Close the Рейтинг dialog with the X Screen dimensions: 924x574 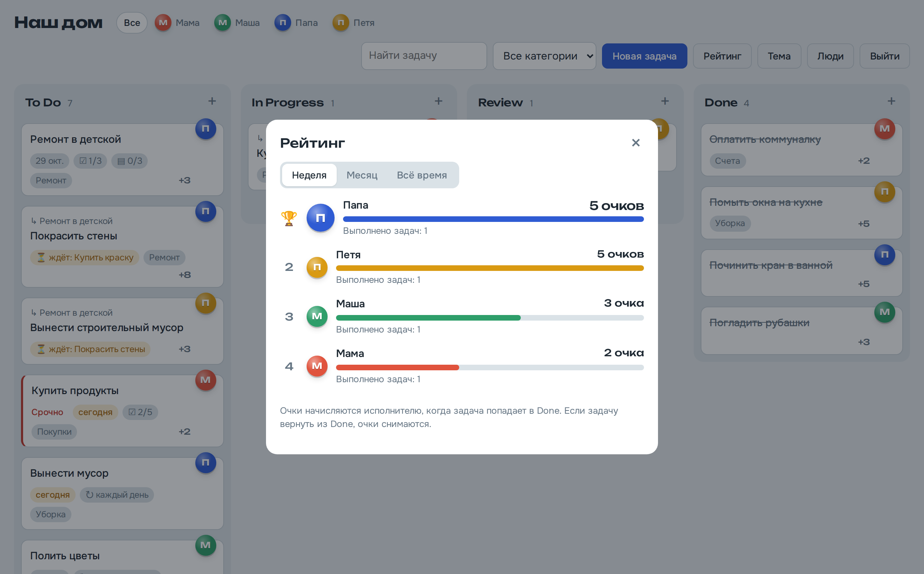point(636,143)
